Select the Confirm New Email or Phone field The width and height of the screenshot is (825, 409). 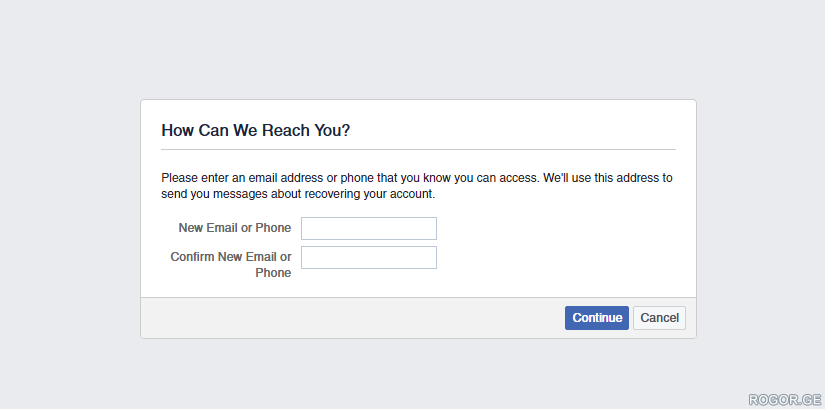pos(368,257)
